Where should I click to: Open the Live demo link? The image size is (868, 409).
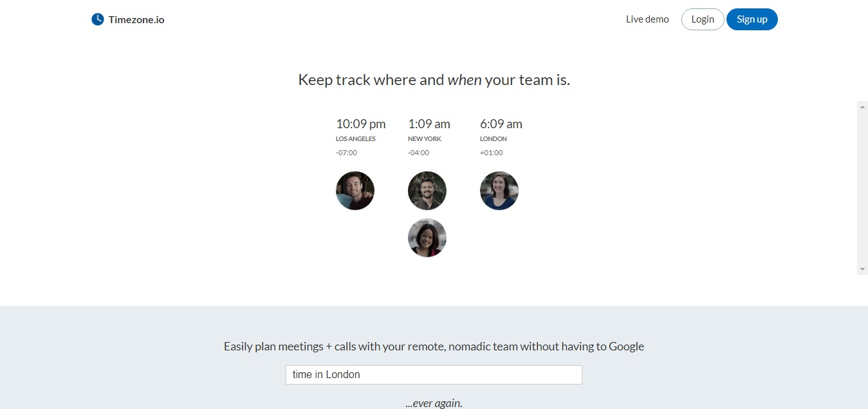[x=647, y=19]
